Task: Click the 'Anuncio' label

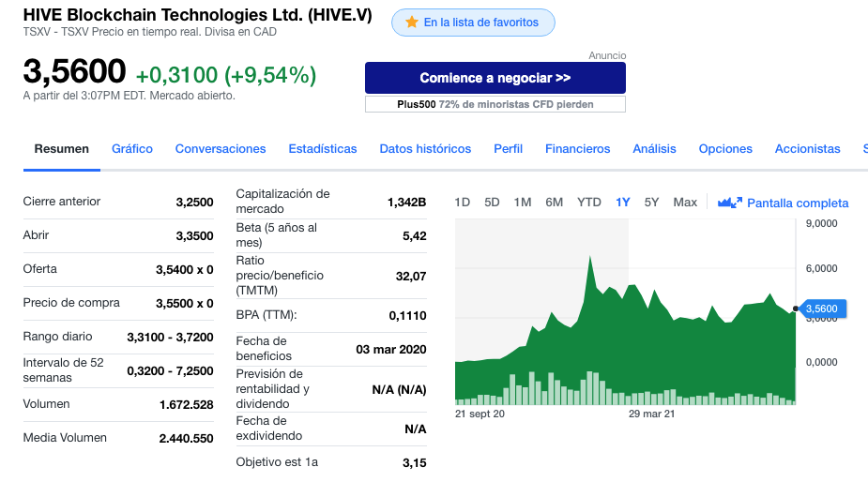Action: (607, 55)
